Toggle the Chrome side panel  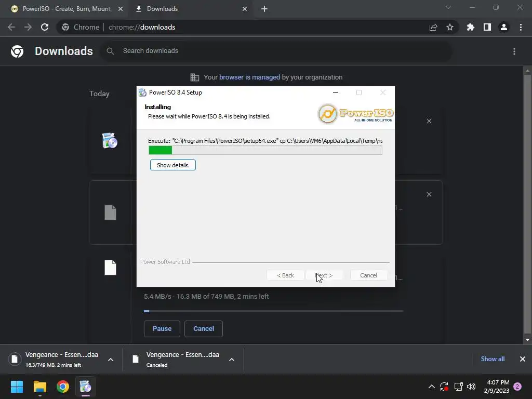coord(487,27)
